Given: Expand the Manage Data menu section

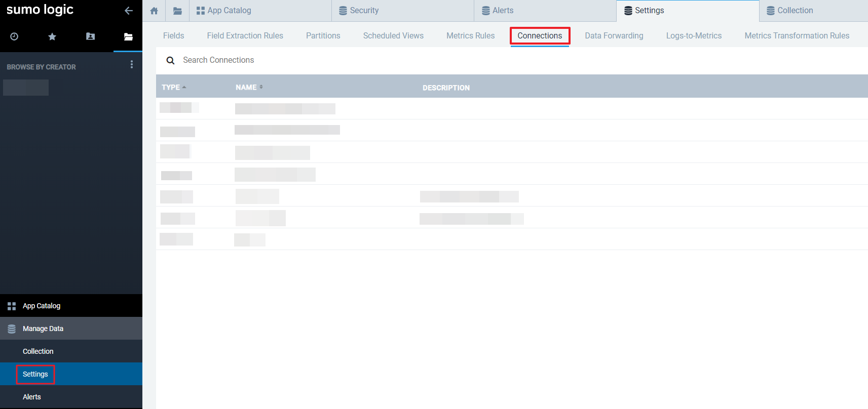Looking at the screenshot, I should click(x=43, y=329).
